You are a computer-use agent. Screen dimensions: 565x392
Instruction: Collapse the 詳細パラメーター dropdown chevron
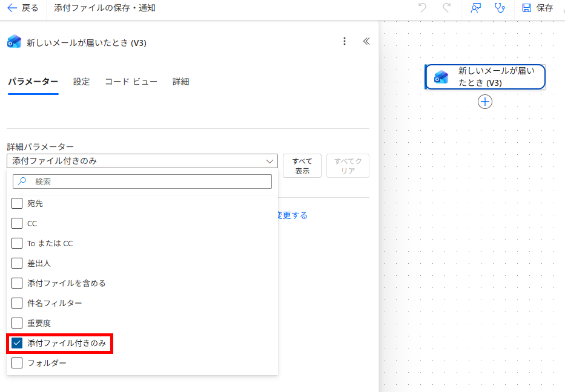269,162
